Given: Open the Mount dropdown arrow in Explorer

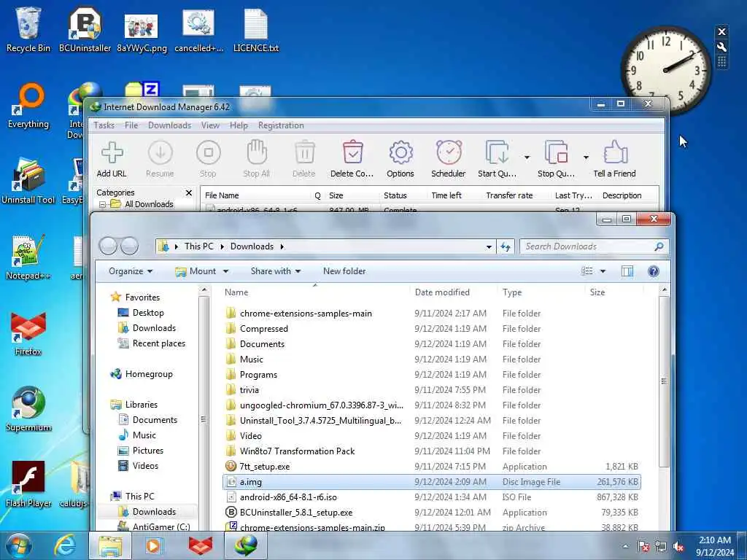Looking at the screenshot, I should (226, 271).
